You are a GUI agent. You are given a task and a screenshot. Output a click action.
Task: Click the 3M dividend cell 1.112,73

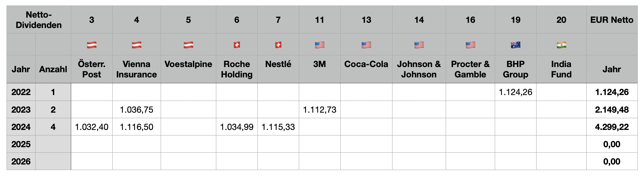click(320, 110)
